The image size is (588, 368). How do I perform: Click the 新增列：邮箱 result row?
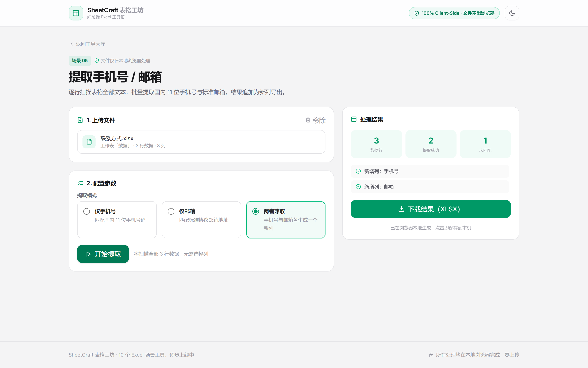point(430,187)
